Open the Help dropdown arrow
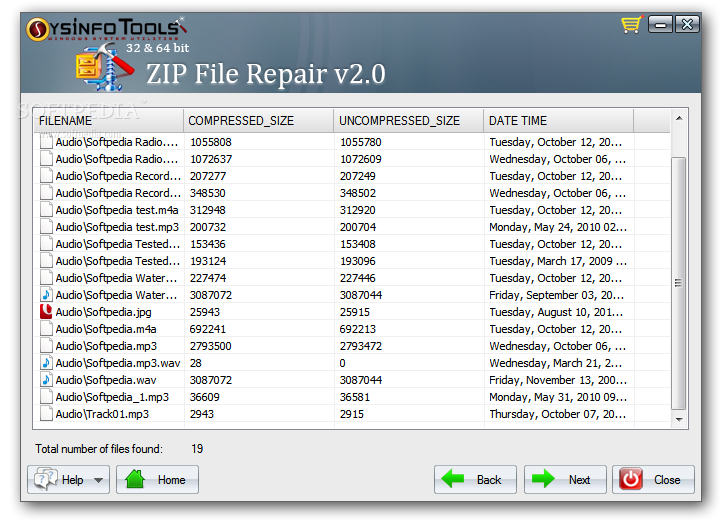Image resolution: width=722 pixels, height=522 pixels. 98,480
